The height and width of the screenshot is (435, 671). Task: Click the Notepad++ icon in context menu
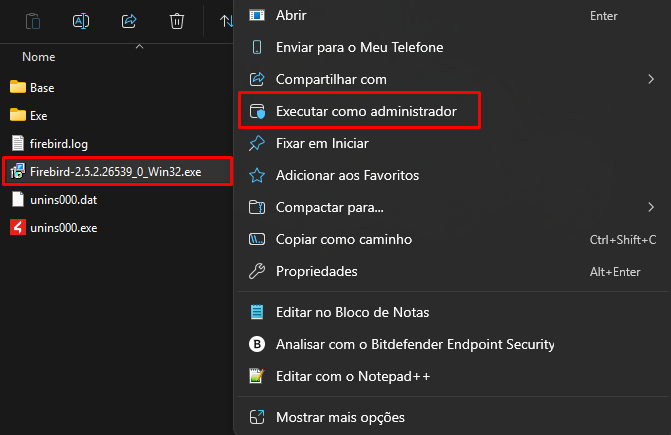click(257, 377)
